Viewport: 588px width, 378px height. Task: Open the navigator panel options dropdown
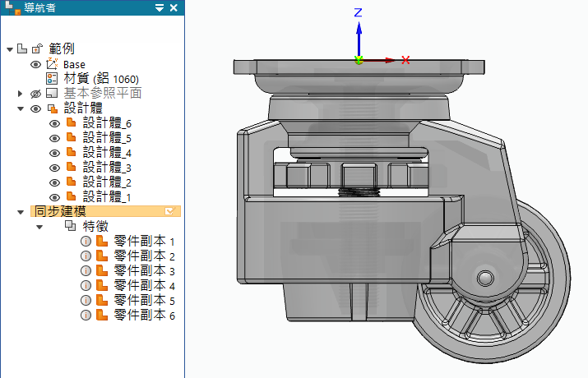(160, 7)
